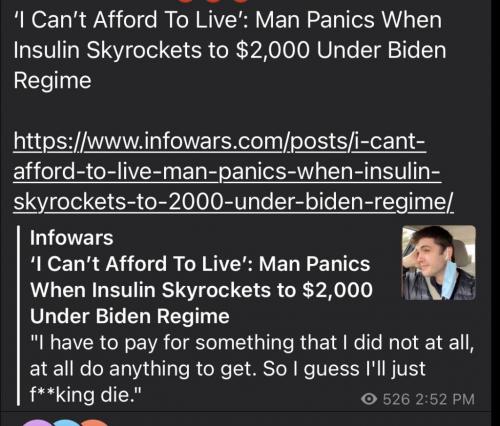Click 'Under Biden Regime' in the preview title

[x=130, y=316]
